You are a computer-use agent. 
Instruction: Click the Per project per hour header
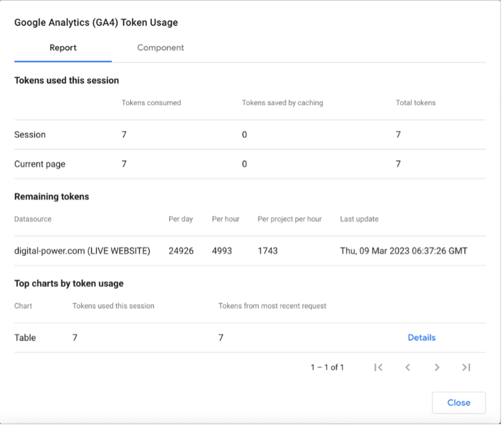[x=289, y=219]
